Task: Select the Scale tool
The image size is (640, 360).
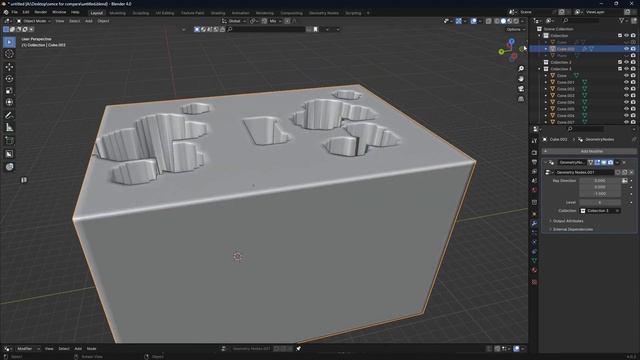Action: pos(9,91)
